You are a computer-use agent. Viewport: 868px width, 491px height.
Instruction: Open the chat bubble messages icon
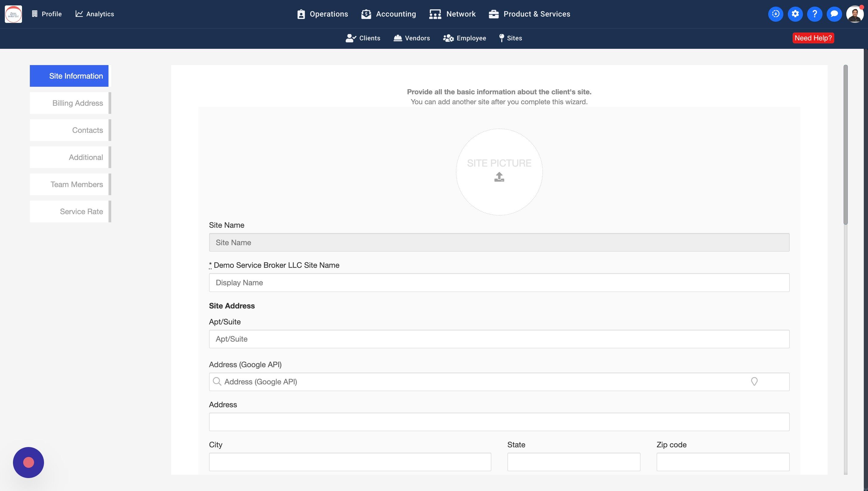(834, 14)
